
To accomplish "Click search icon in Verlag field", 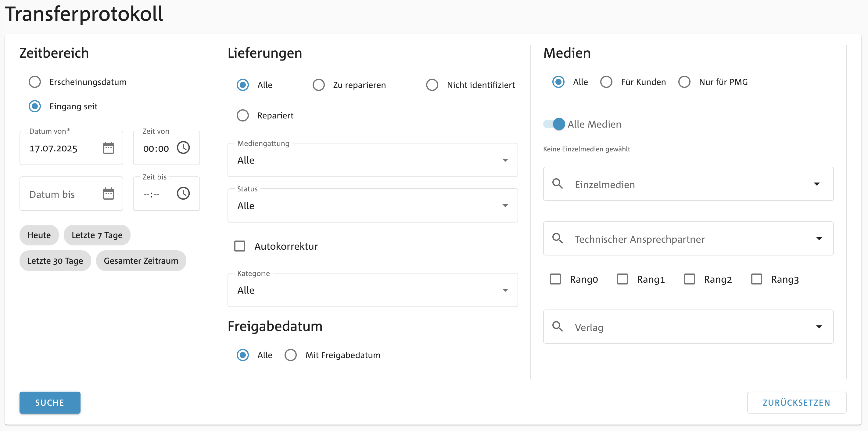I will point(558,327).
